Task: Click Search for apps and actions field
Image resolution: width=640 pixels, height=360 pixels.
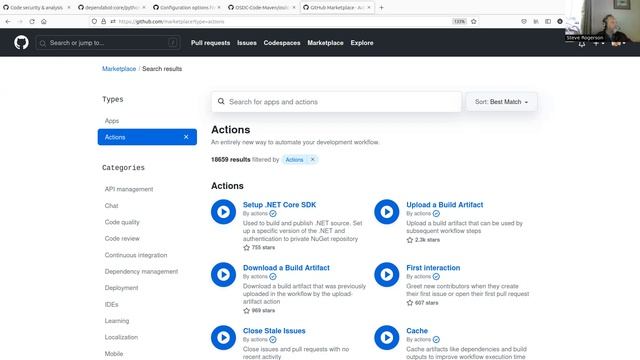Action: click(336, 102)
